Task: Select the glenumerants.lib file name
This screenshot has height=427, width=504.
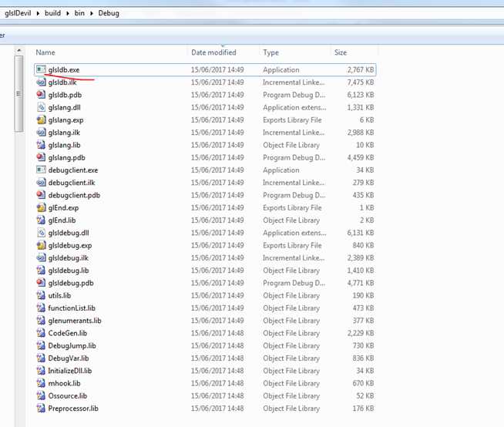Action: click(75, 321)
